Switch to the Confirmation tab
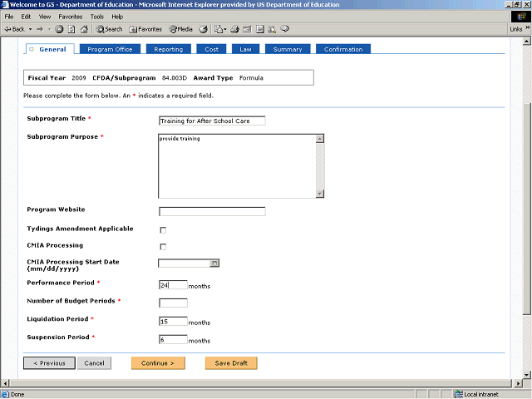 [x=343, y=49]
